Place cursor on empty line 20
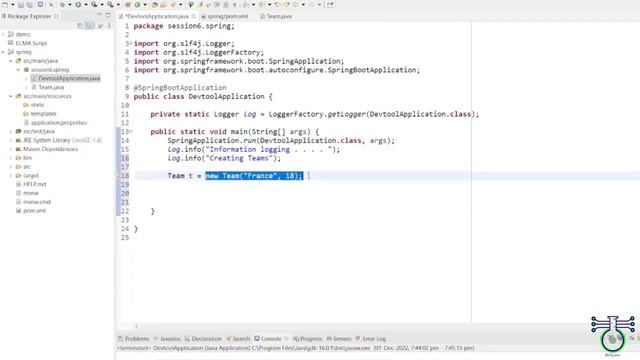640x360 pixels. coord(302,193)
